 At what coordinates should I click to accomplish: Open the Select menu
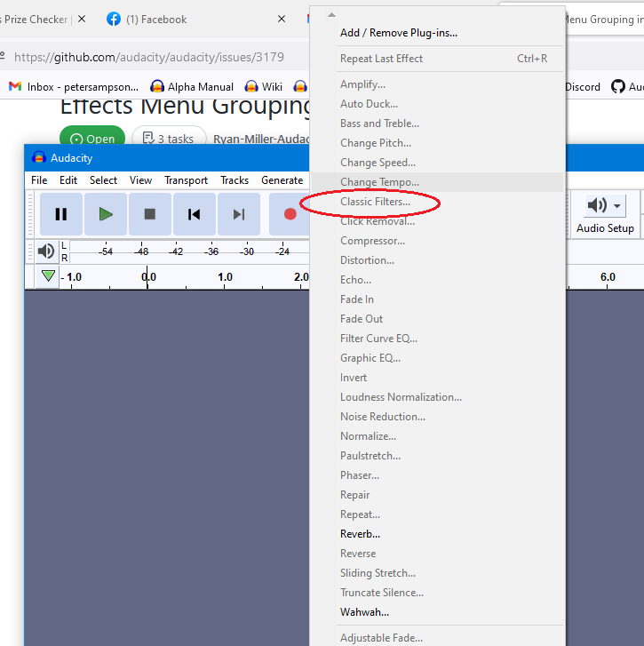pyautogui.click(x=103, y=180)
